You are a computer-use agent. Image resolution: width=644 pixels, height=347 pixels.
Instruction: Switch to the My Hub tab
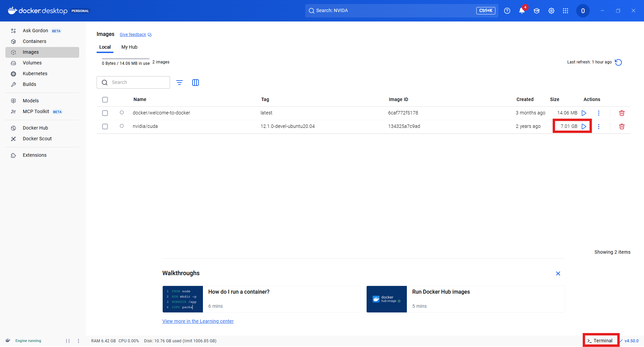pos(129,47)
